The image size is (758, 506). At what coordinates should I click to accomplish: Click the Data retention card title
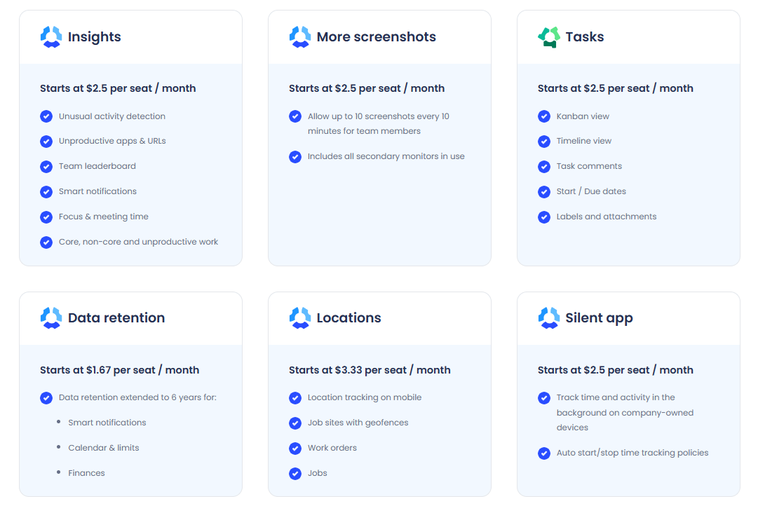click(x=116, y=318)
